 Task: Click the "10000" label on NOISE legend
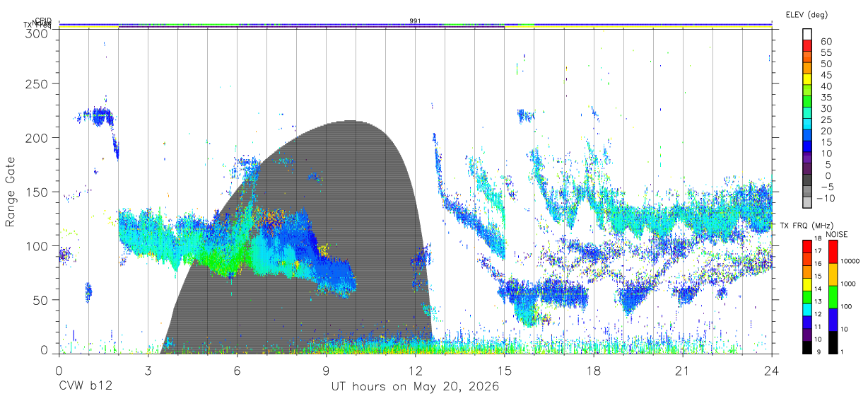(x=851, y=262)
